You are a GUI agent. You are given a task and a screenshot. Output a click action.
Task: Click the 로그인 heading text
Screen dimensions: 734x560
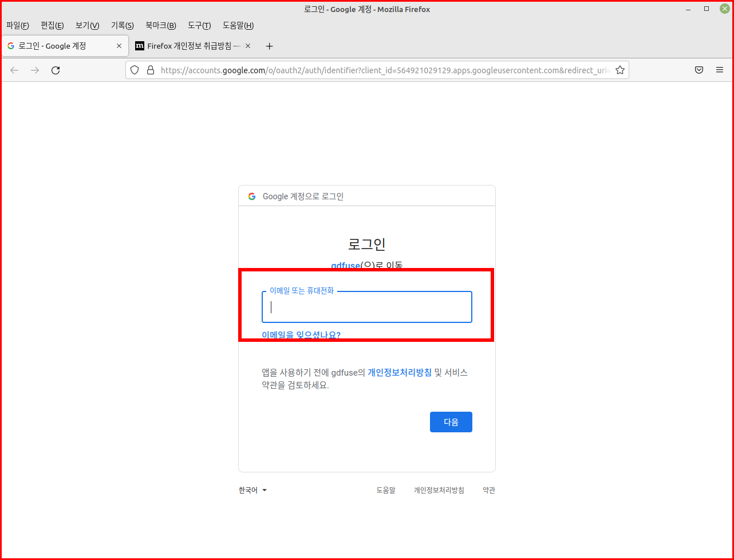pyautogui.click(x=367, y=244)
